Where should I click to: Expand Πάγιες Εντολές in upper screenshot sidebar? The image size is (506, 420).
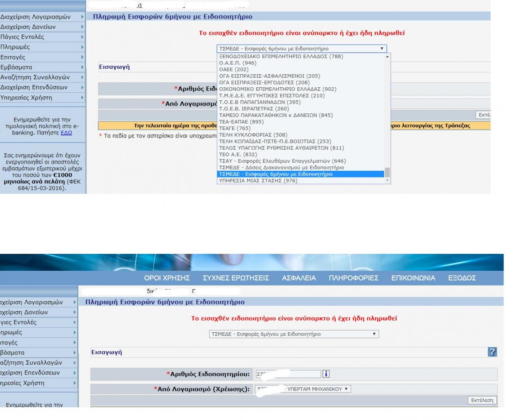tap(42, 37)
